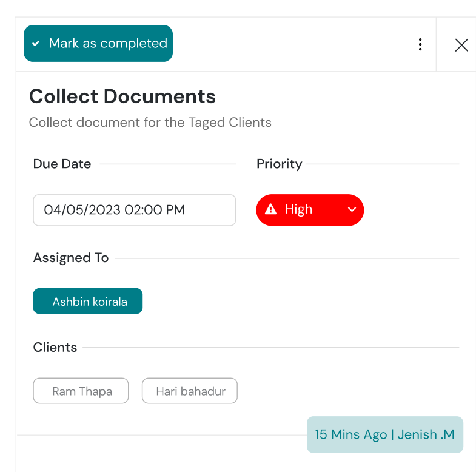Expand the priority chevron arrow
The image size is (476, 472).
pyautogui.click(x=352, y=210)
